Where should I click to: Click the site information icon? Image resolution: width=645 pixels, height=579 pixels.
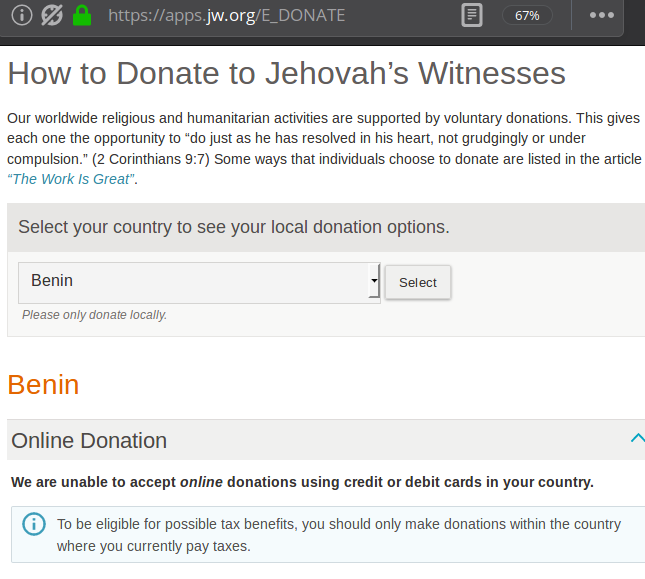pos(22,15)
